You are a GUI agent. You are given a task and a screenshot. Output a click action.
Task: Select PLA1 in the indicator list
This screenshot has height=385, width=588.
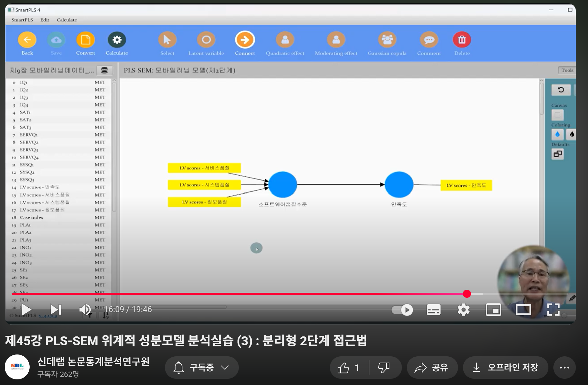[x=59, y=225]
